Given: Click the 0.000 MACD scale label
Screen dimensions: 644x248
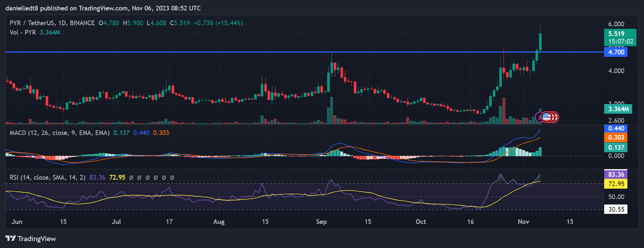Looking at the screenshot, I should 616,156.
